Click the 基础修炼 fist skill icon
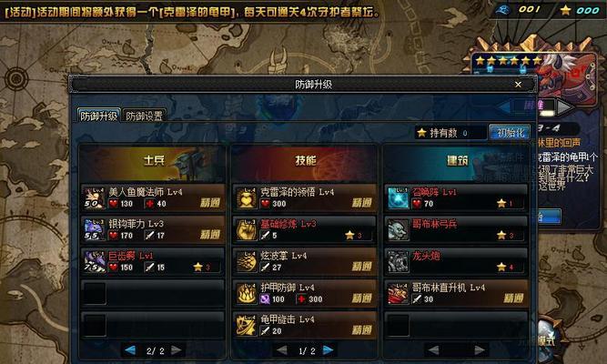Viewport: 607px width, 364px height. point(247,229)
